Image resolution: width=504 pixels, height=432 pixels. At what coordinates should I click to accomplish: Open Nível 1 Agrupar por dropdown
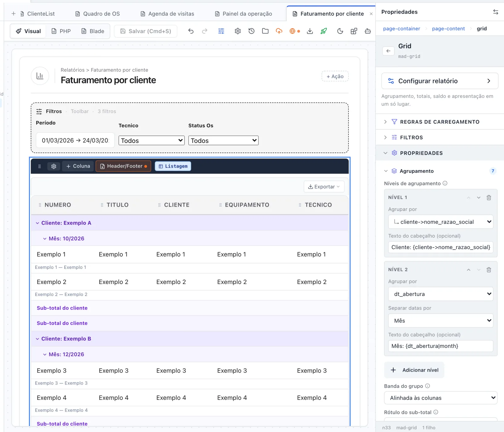[441, 222]
